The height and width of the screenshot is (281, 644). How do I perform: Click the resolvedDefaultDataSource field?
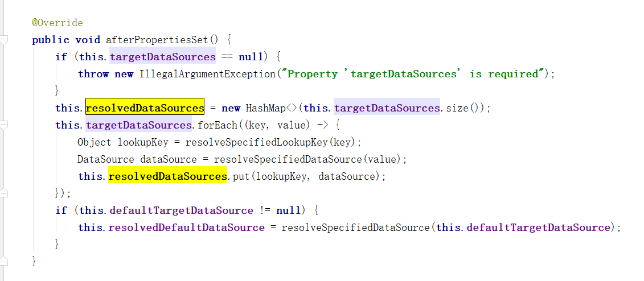[186, 228]
